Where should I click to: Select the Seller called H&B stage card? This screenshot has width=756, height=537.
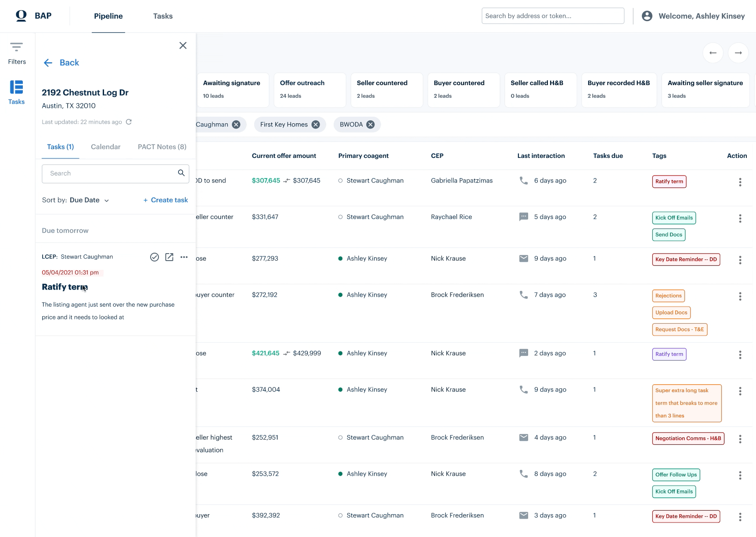540,90
